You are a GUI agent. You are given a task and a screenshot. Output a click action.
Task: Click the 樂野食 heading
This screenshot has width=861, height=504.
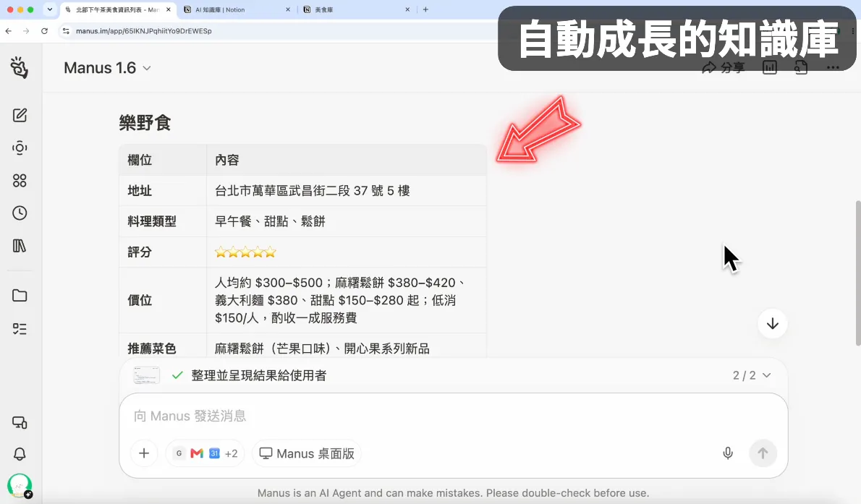(x=145, y=122)
